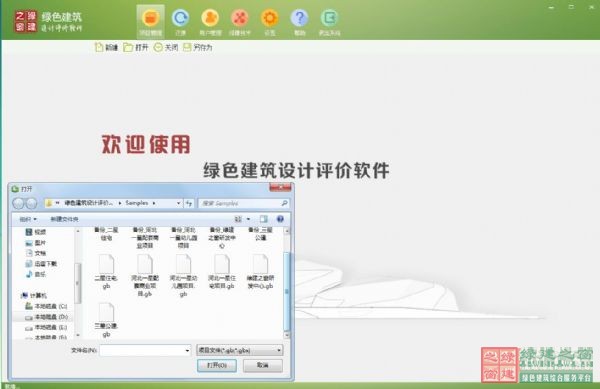Image resolution: width=600 pixels, height=389 pixels.
Task: Click 新建 (new) in the sub-toolbar
Action: tap(106, 47)
